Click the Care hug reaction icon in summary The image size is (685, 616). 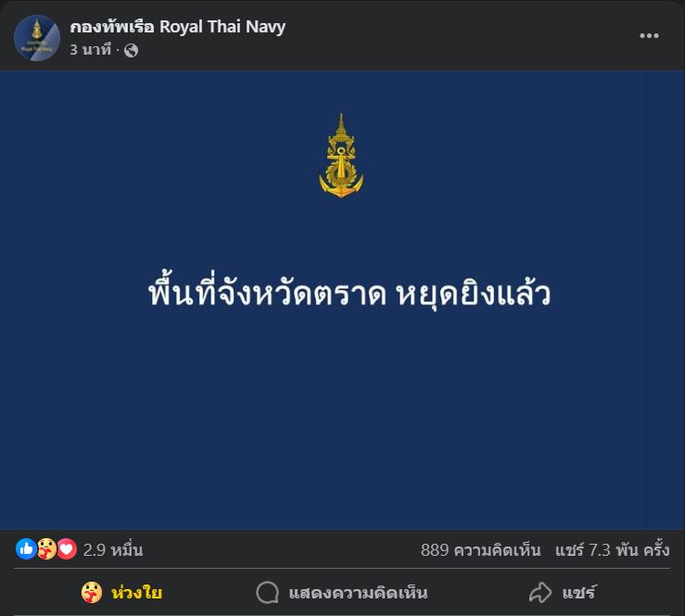46,548
